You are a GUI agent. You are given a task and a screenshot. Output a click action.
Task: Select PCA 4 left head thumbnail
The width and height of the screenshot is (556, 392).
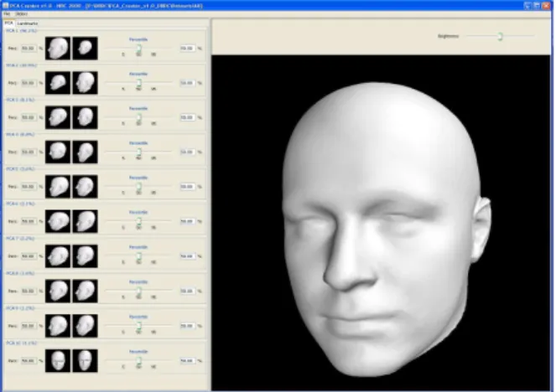(x=58, y=152)
